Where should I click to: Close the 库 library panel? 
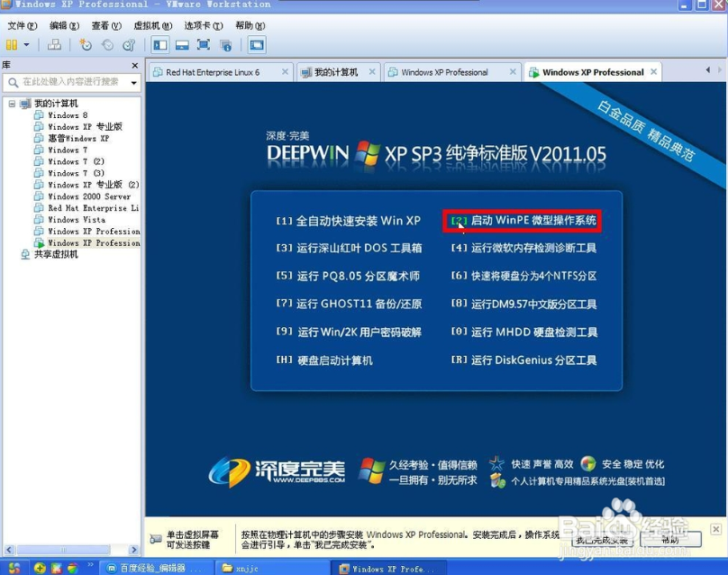134,66
